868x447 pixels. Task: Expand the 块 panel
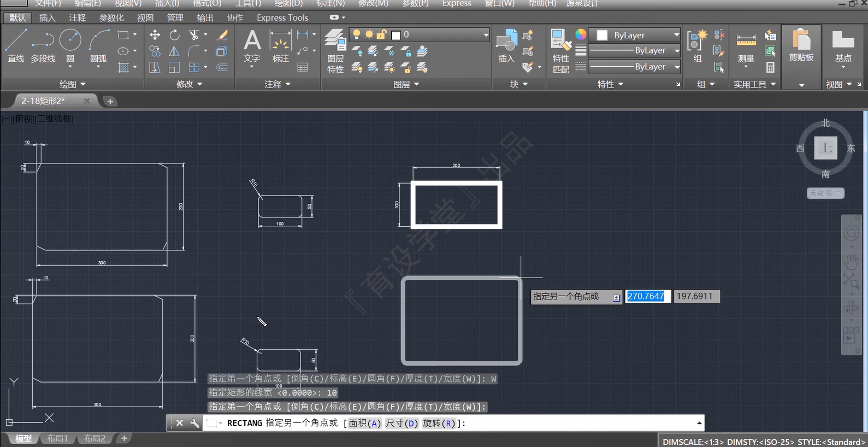(x=519, y=84)
